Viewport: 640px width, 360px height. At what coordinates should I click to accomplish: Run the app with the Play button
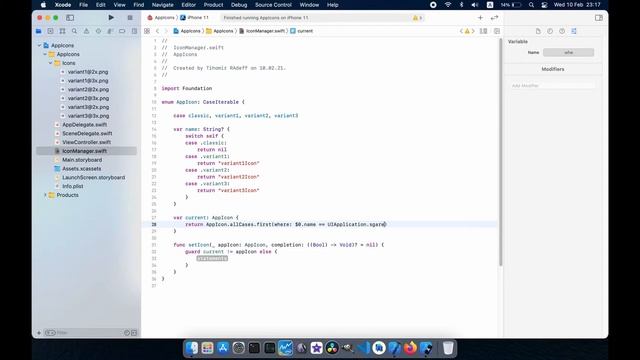pyautogui.click(x=111, y=18)
